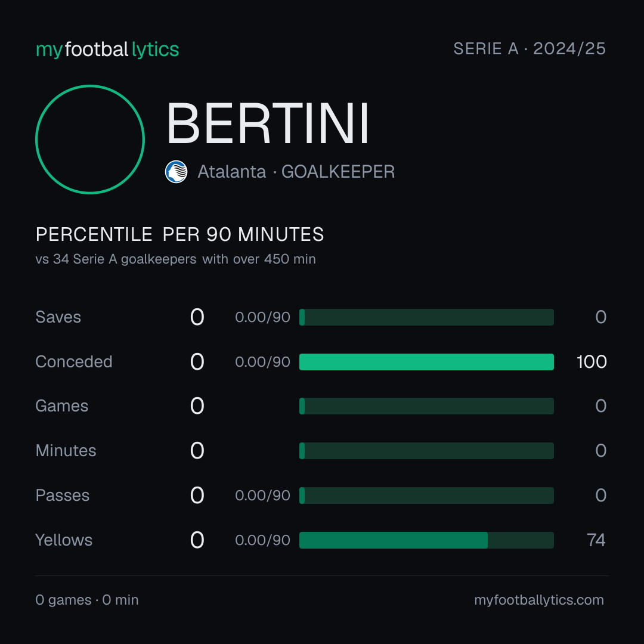The height and width of the screenshot is (644, 644).
Task: Select the Saves stat label
Action: click(x=58, y=317)
